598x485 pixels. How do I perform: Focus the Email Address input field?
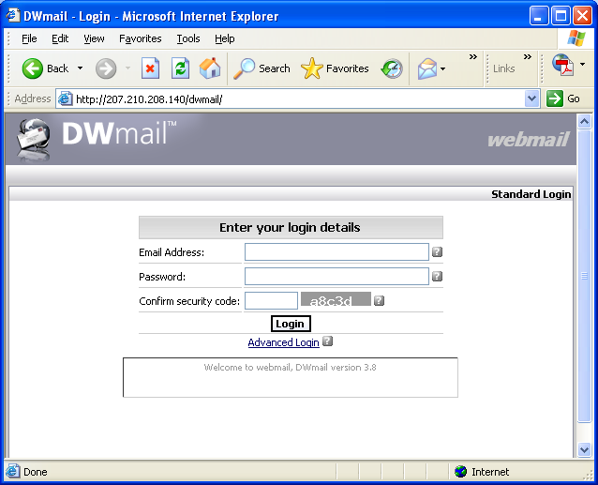[337, 252]
